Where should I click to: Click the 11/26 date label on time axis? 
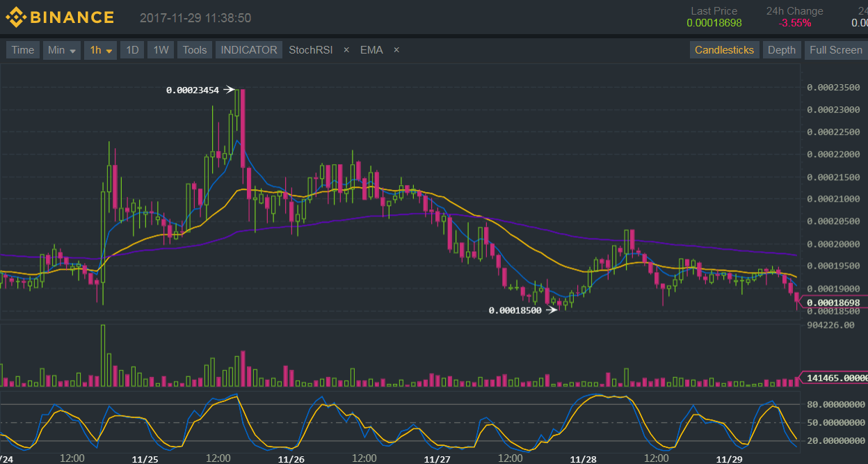coord(291,459)
